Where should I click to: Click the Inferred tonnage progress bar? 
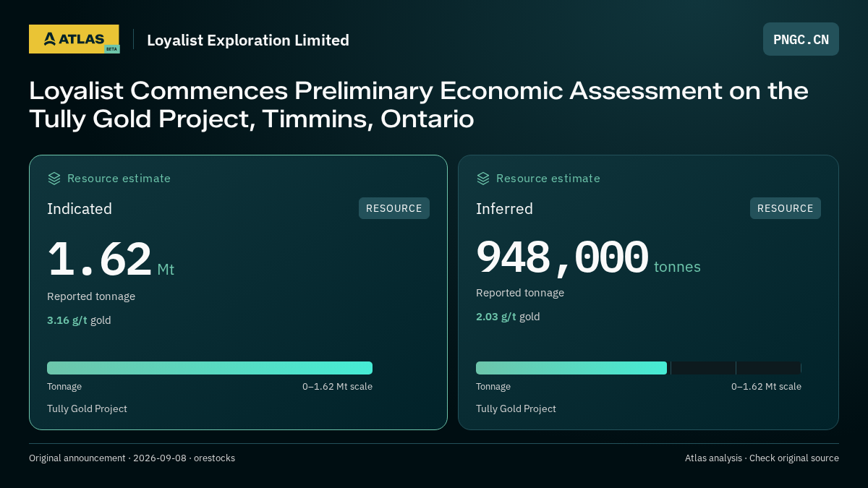point(639,368)
